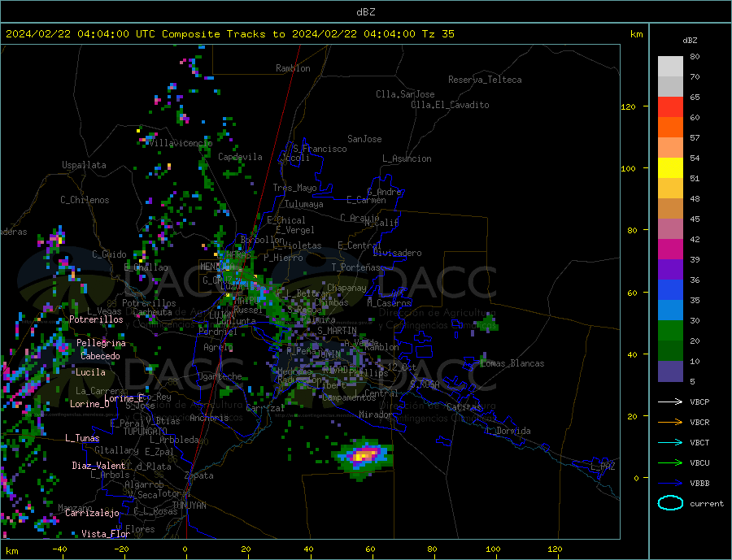Click the C_Chilenos map label
The height and width of the screenshot is (560, 732).
[x=85, y=200]
